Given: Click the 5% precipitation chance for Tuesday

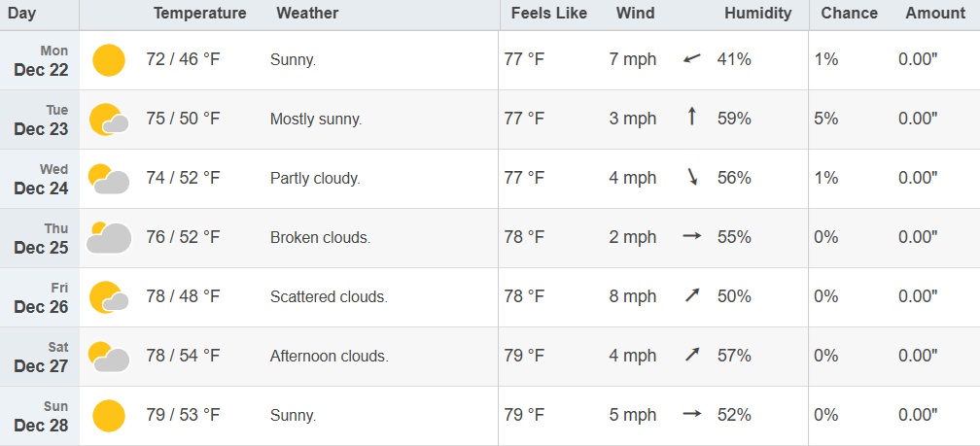Looking at the screenshot, I should pos(825,119).
